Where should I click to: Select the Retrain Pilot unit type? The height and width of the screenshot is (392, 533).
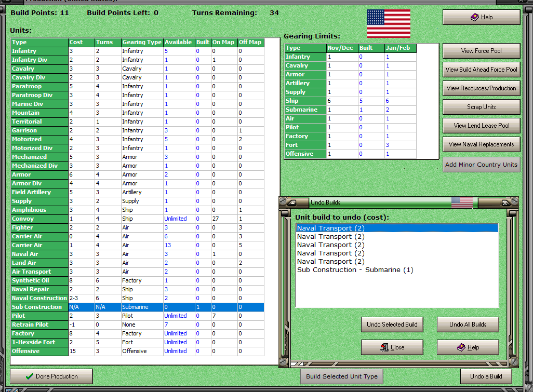tap(39, 325)
